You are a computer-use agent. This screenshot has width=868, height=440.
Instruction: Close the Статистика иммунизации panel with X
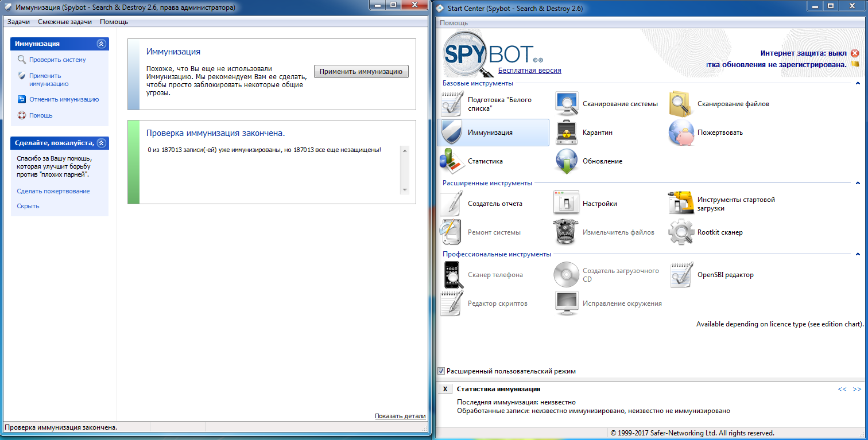tap(445, 389)
